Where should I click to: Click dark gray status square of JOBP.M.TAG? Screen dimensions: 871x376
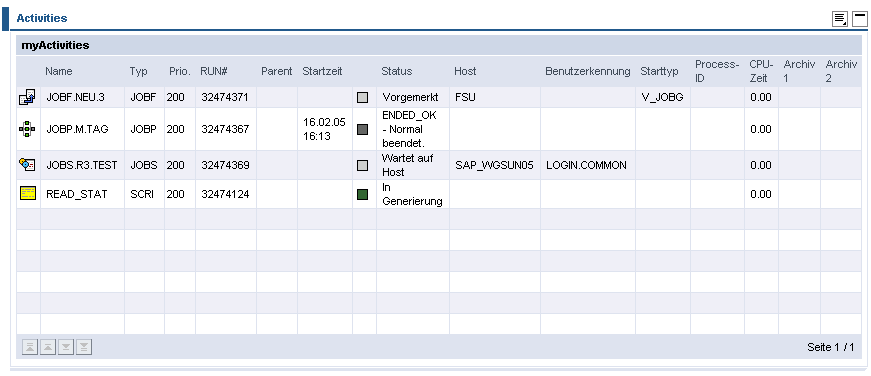point(362,129)
